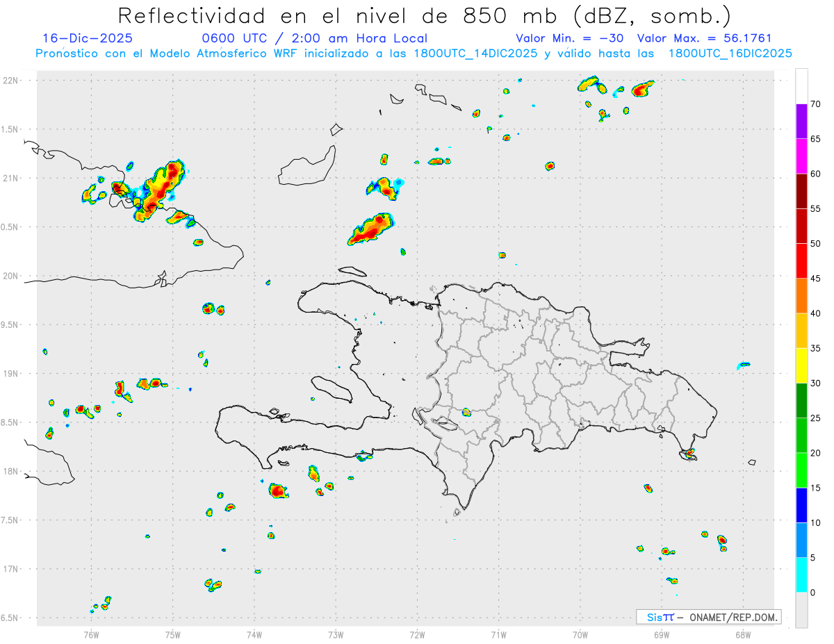The image size is (834, 644).
Task: Select the orange 40–45 dBZ colorbar segment
Action: point(801,296)
